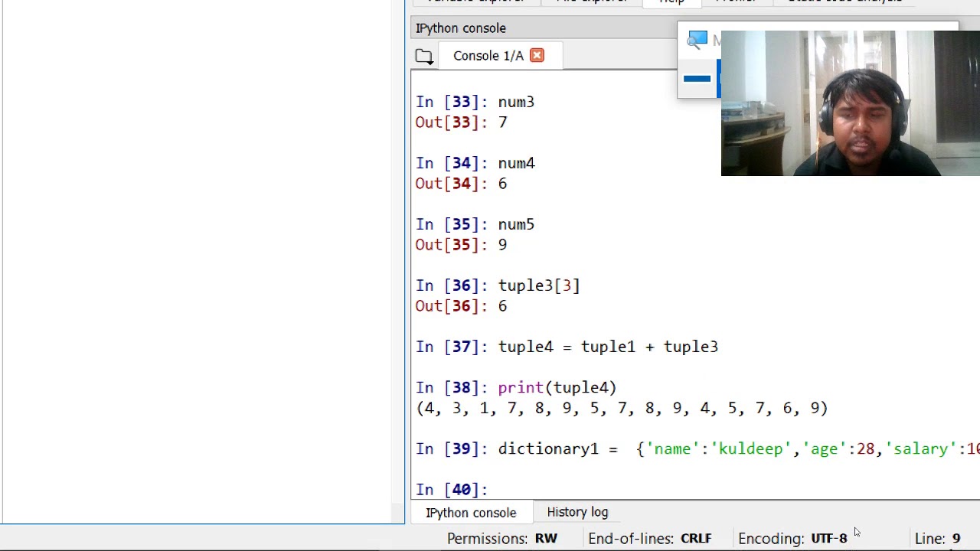Click the print(tuple4) statement

[557, 388]
